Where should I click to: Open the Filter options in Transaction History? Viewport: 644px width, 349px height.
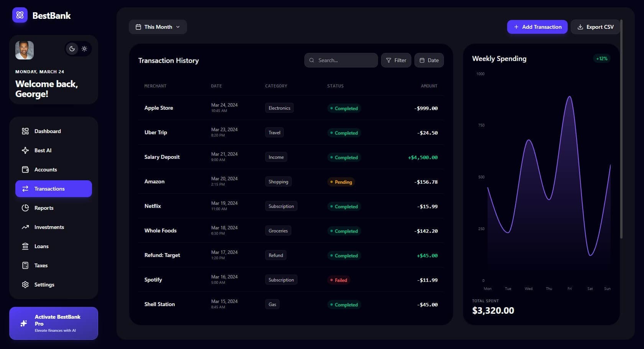pos(396,60)
